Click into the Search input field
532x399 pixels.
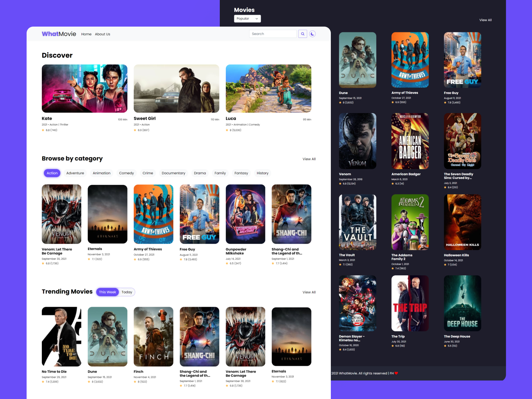(x=273, y=34)
